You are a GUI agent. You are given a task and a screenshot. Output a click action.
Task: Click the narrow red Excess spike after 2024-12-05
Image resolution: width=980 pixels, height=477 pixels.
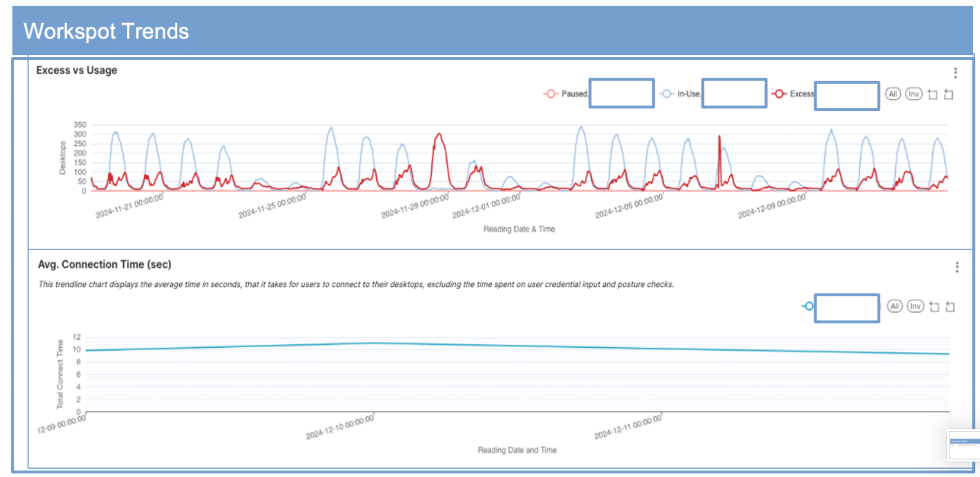coord(719,137)
